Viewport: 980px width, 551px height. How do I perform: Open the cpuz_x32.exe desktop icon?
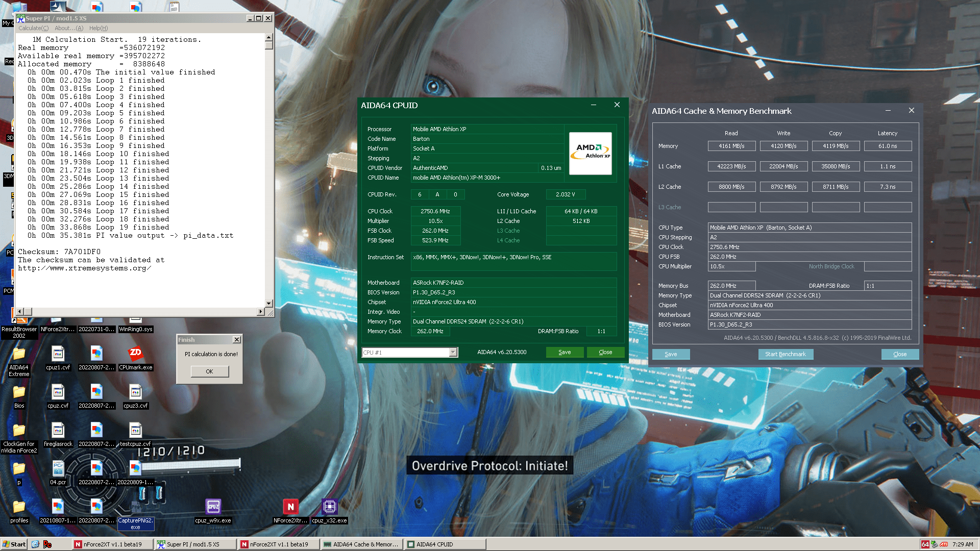[x=329, y=511]
